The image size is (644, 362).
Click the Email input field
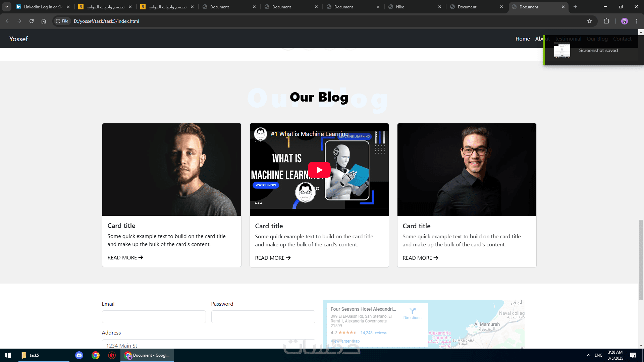pos(154,317)
